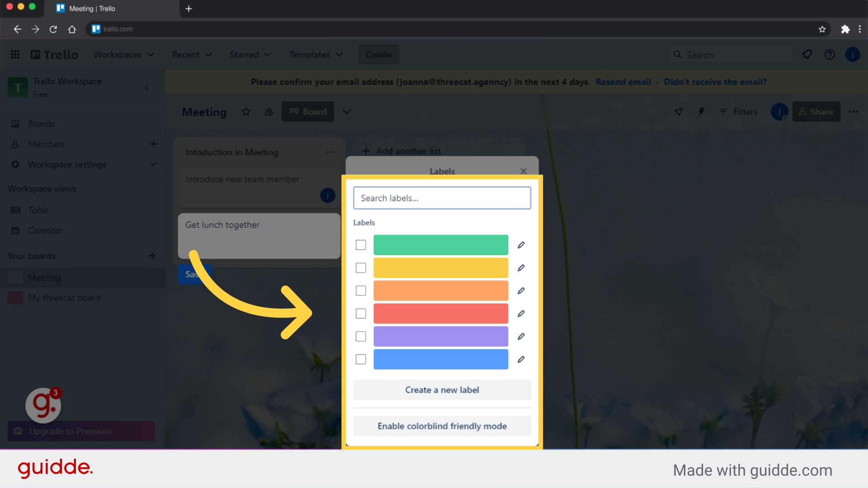Check the yellow label checkbox
Viewport: 868px width, 488px height.
tap(360, 267)
